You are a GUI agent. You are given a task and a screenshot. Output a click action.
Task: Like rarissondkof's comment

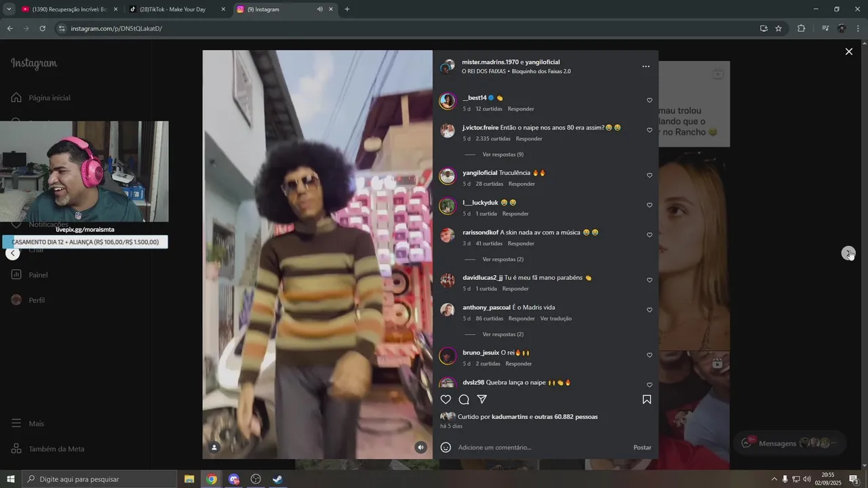click(x=649, y=235)
